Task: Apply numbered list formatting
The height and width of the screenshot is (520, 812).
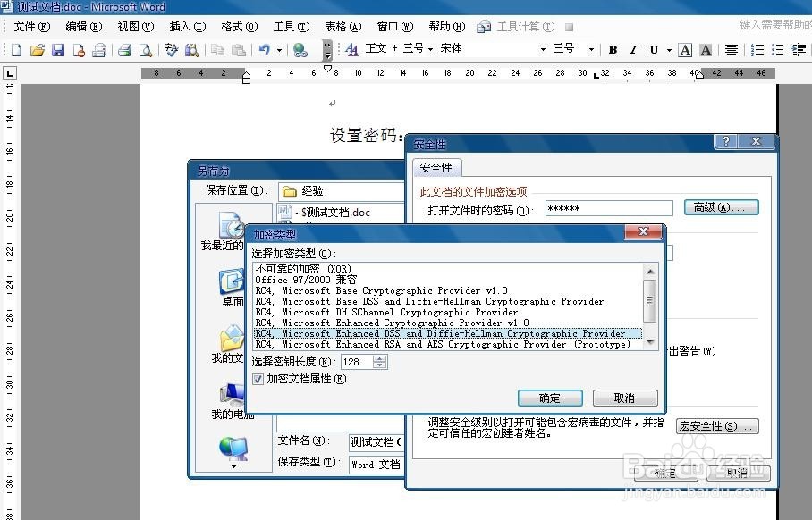Action: 757,50
